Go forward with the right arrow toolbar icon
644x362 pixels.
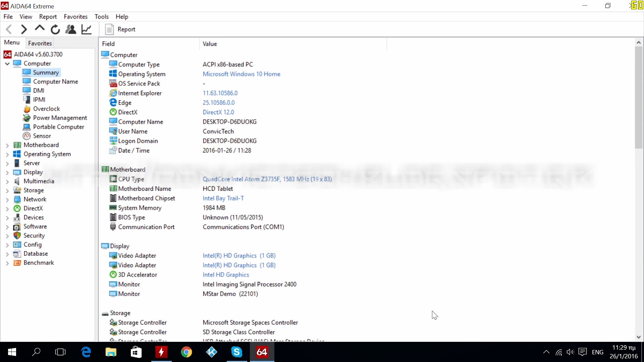pos(24,29)
